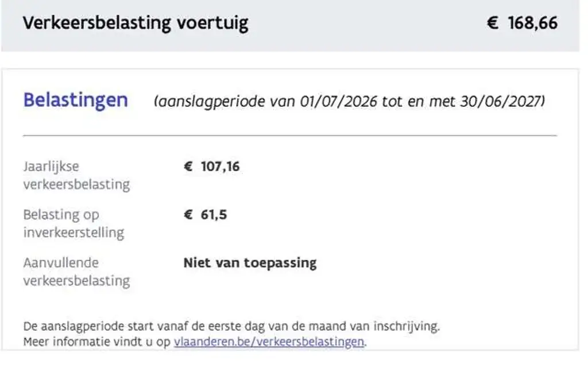Click the start date 01/07/2026
This screenshot has width=588, height=379.
[339, 101]
